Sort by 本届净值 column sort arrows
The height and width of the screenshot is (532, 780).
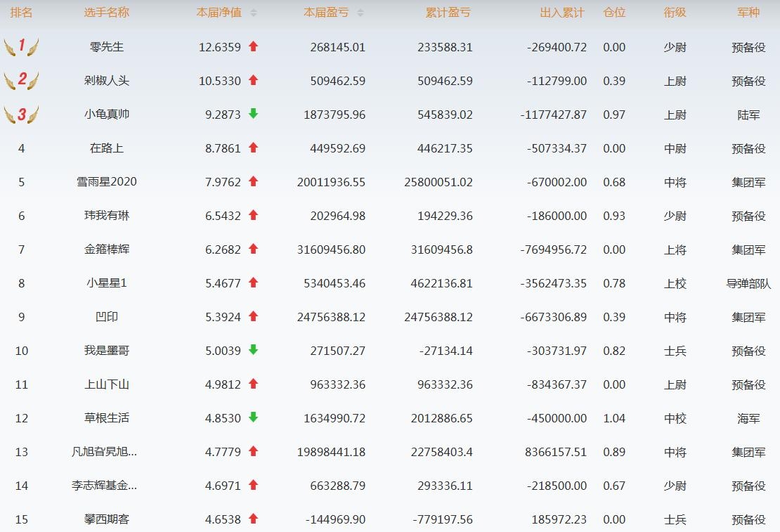(254, 13)
